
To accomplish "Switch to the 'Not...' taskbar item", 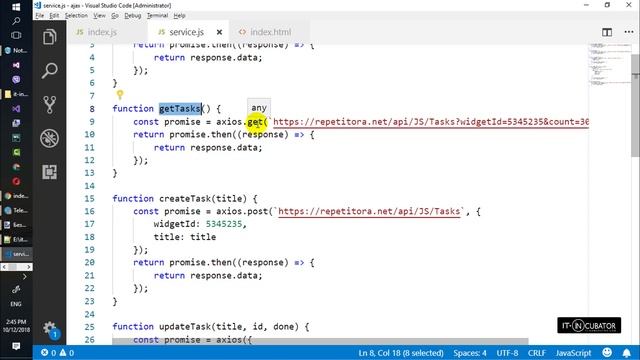I will pyautogui.click(x=16, y=50).
